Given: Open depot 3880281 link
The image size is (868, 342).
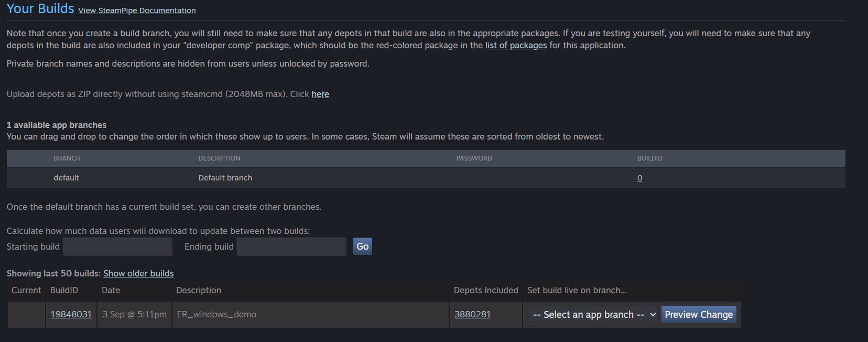Looking at the screenshot, I should point(472,315).
